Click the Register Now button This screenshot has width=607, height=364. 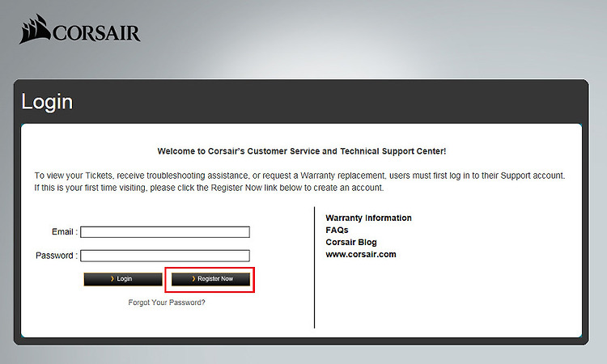point(210,279)
